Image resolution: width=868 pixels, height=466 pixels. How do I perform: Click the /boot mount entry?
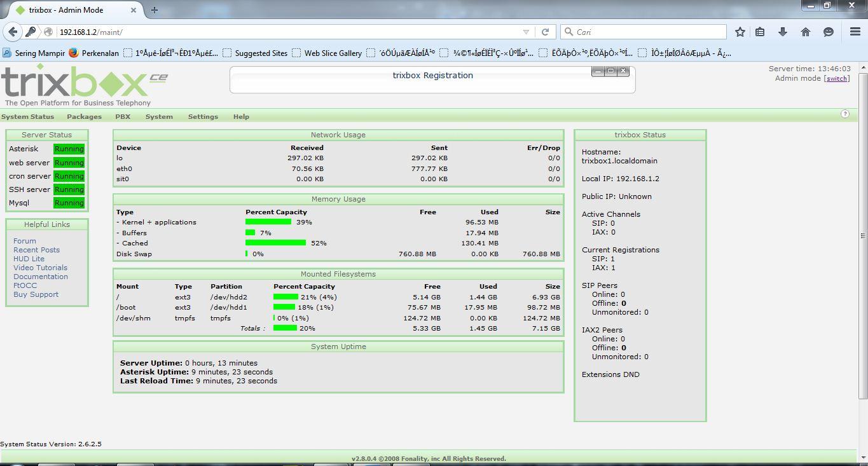tap(127, 307)
